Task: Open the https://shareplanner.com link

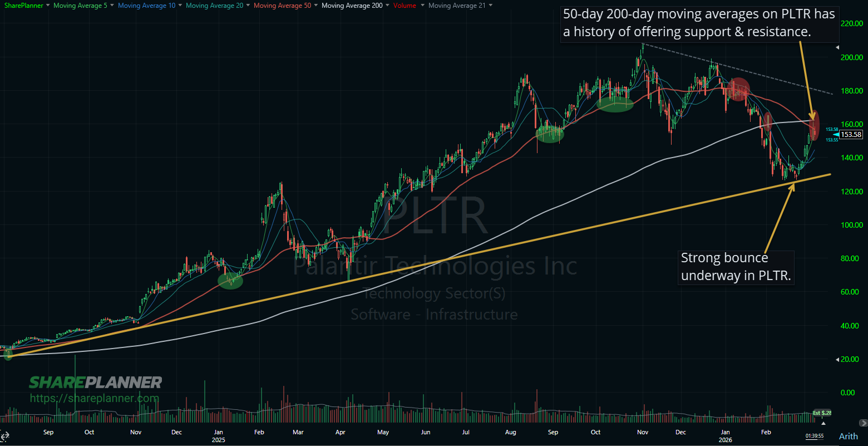Action: click(x=96, y=399)
